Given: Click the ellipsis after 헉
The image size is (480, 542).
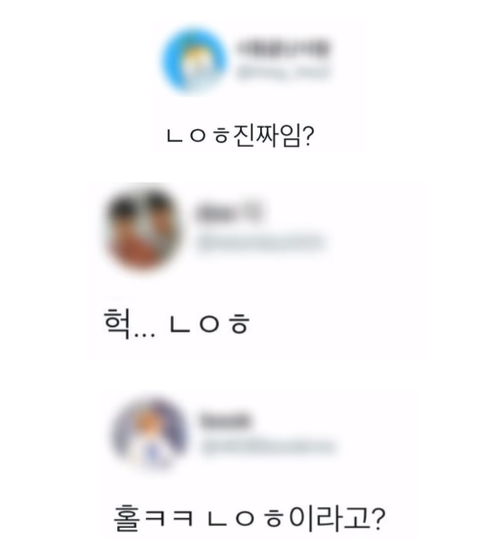Looking at the screenshot, I should [144, 334].
